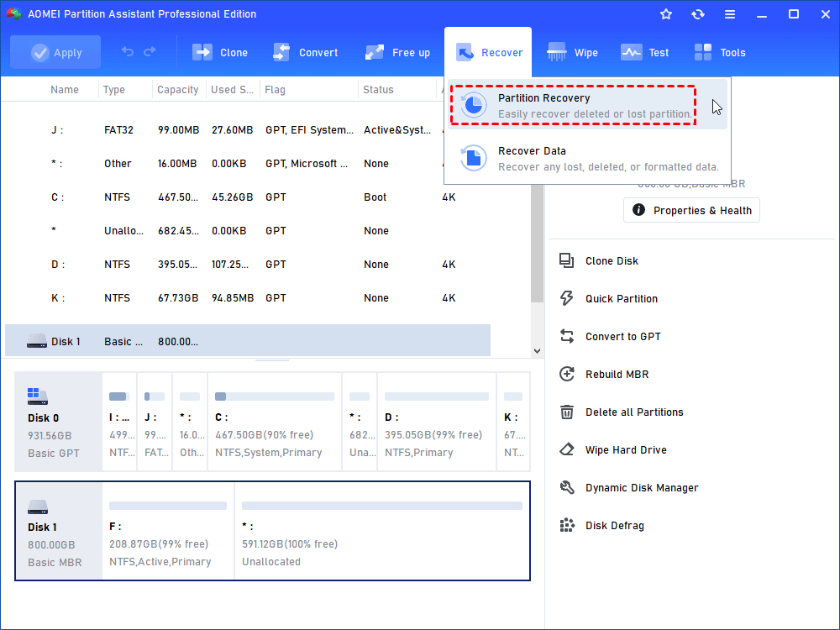The image size is (840, 630).
Task: Open the Free up tool
Action: (x=397, y=52)
